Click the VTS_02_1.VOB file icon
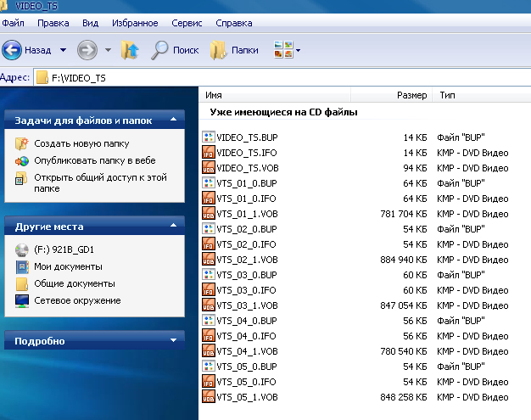The height and width of the screenshot is (420, 531). pyautogui.click(x=209, y=259)
